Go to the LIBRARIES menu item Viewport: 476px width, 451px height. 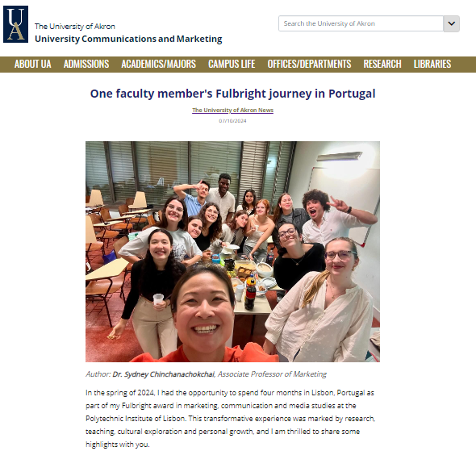click(432, 64)
